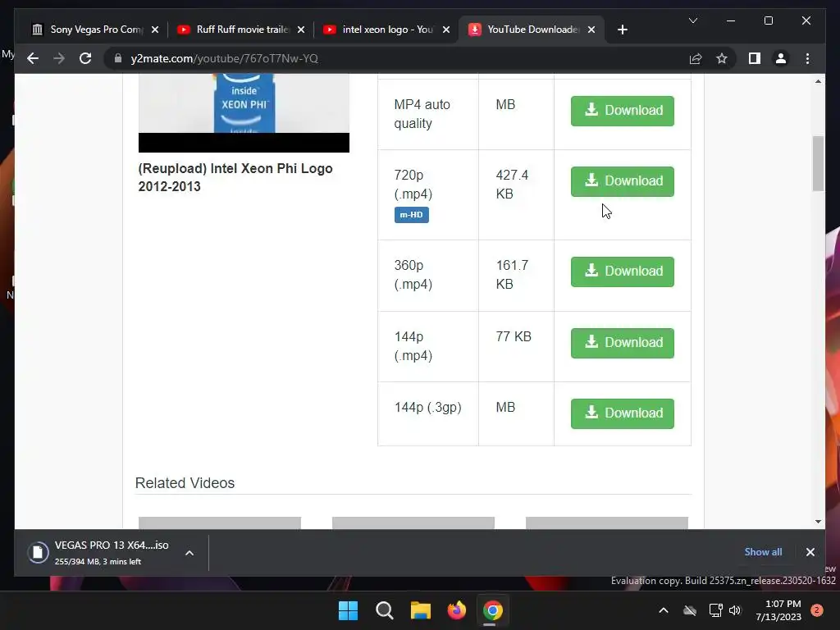Open the Chrome side panel
Image resolution: width=840 pixels, height=630 pixels.
tap(755, 58)
